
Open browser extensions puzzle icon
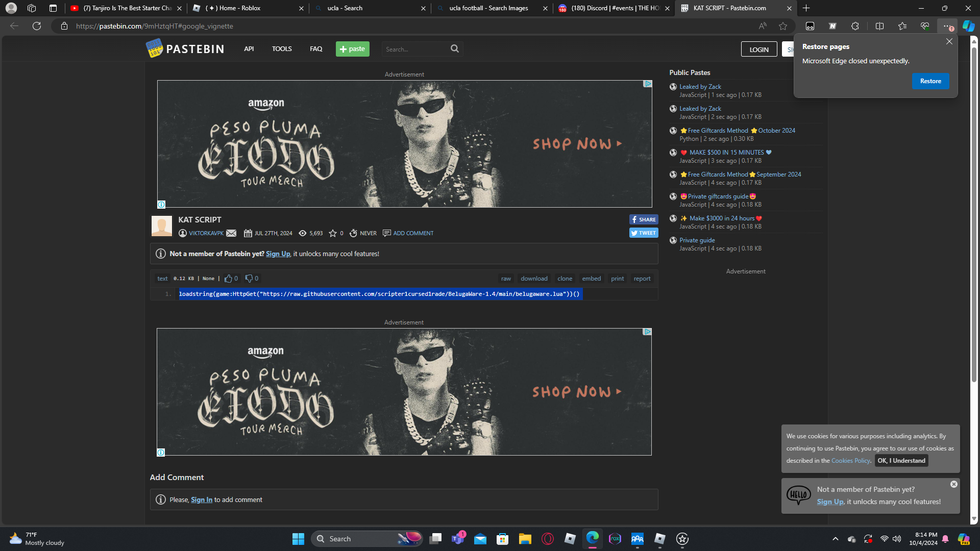click(x=855, y=26)
